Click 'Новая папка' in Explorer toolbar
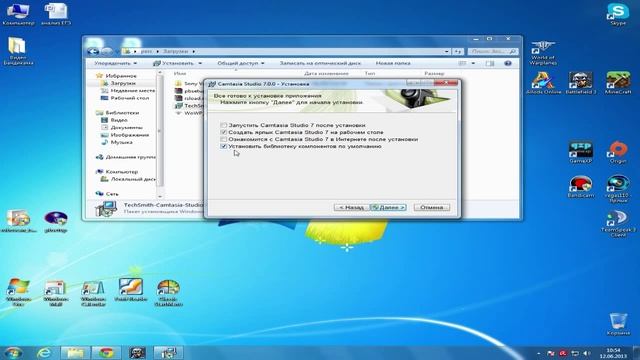Screen dimensions: 640x360 tap(393, 63)
